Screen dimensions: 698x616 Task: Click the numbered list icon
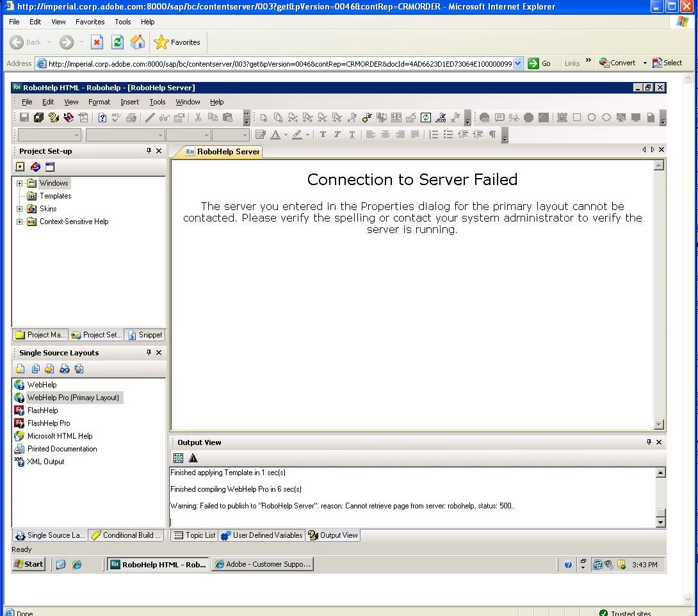point(434,134)
